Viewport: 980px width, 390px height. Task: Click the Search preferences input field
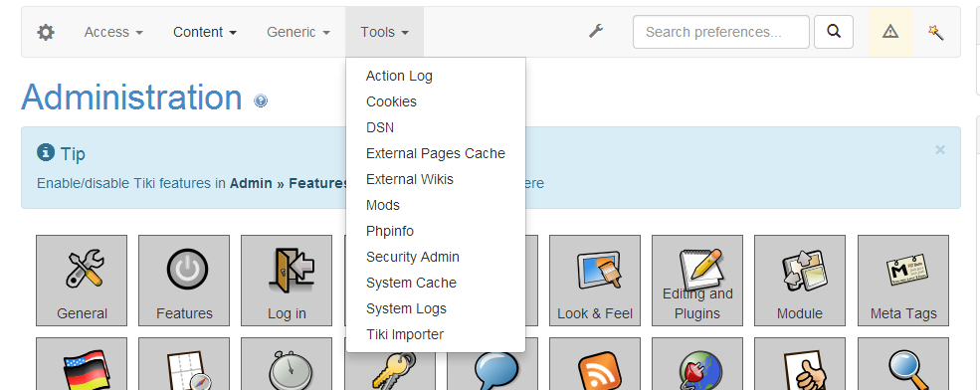[x=720, y=32]
